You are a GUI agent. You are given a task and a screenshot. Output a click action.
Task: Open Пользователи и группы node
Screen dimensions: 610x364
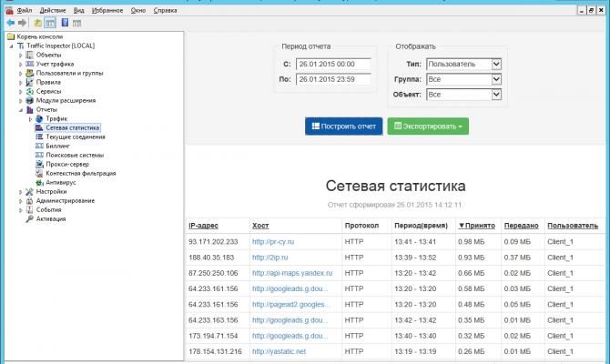pos(69,73)
